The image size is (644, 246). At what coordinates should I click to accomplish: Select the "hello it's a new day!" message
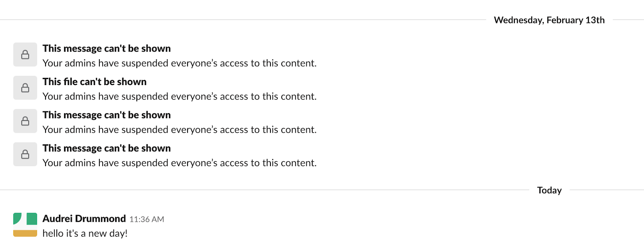(x=85, y=233)
